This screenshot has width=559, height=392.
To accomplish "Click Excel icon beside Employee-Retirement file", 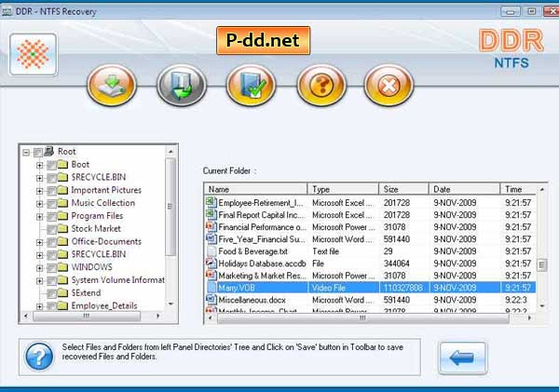I will coord(211,202).
